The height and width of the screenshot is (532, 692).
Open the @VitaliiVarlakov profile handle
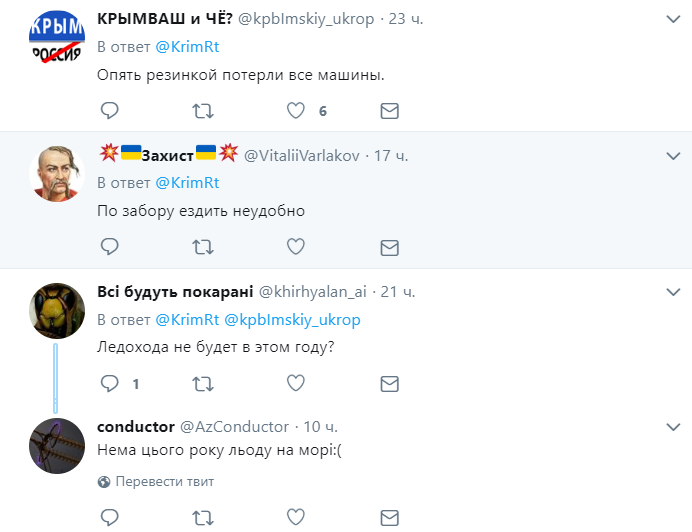tap(301, 156)
